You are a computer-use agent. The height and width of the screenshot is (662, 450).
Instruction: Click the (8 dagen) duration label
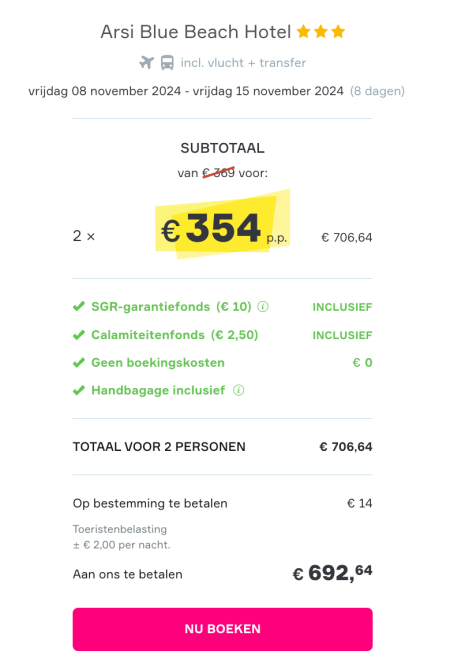point(377,91)
